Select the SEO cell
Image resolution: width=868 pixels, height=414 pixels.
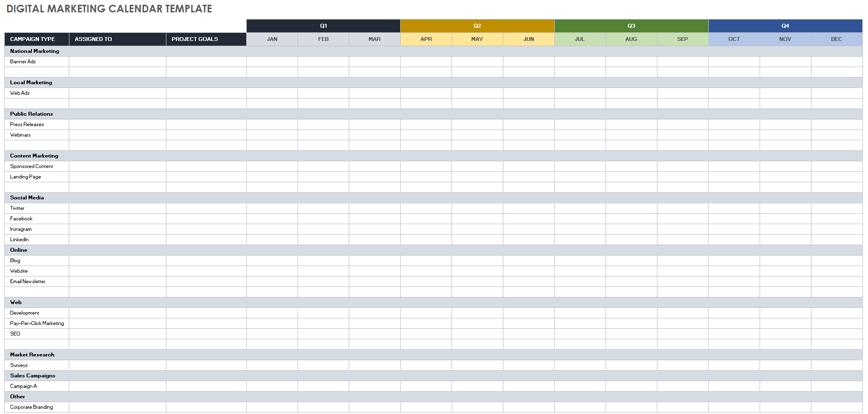(37, 334)
